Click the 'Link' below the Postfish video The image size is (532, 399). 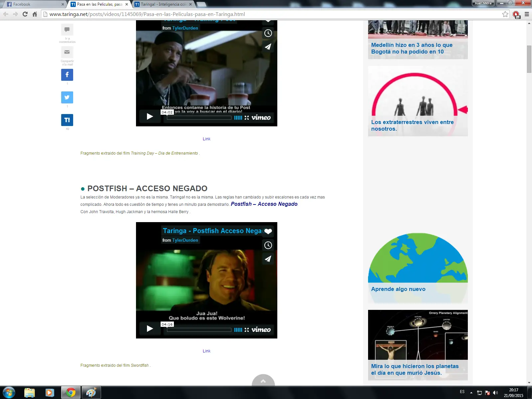click(206, 351)
